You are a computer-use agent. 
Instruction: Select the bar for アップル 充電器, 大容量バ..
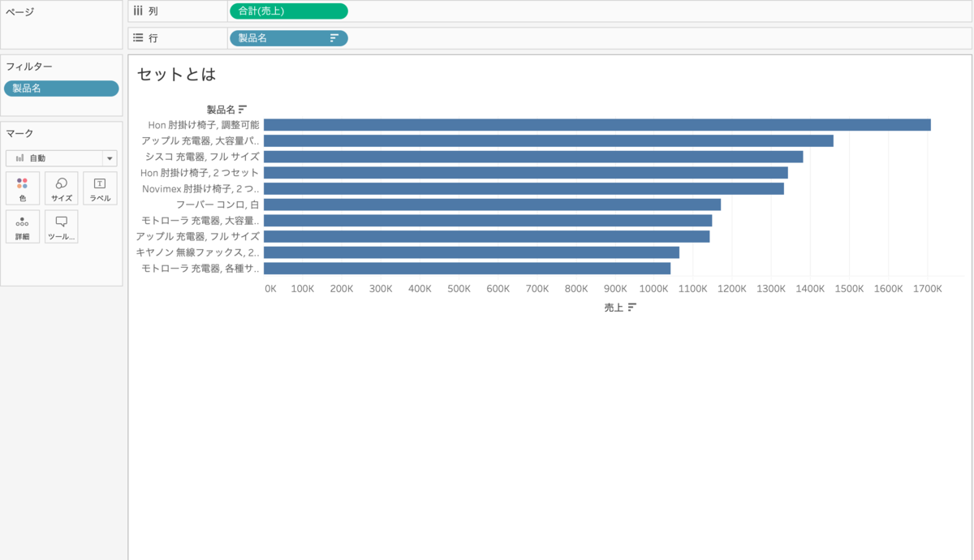click(x=549, y=140)
